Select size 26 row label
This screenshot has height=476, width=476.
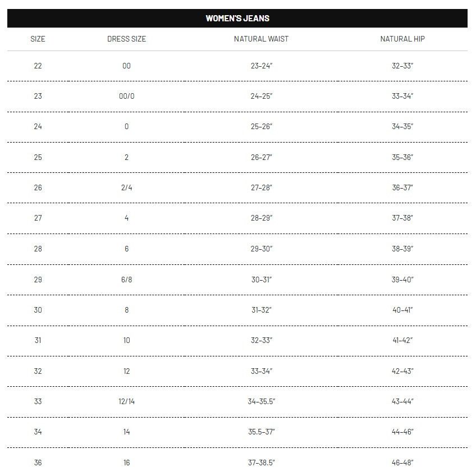click(x=38, y=187)
